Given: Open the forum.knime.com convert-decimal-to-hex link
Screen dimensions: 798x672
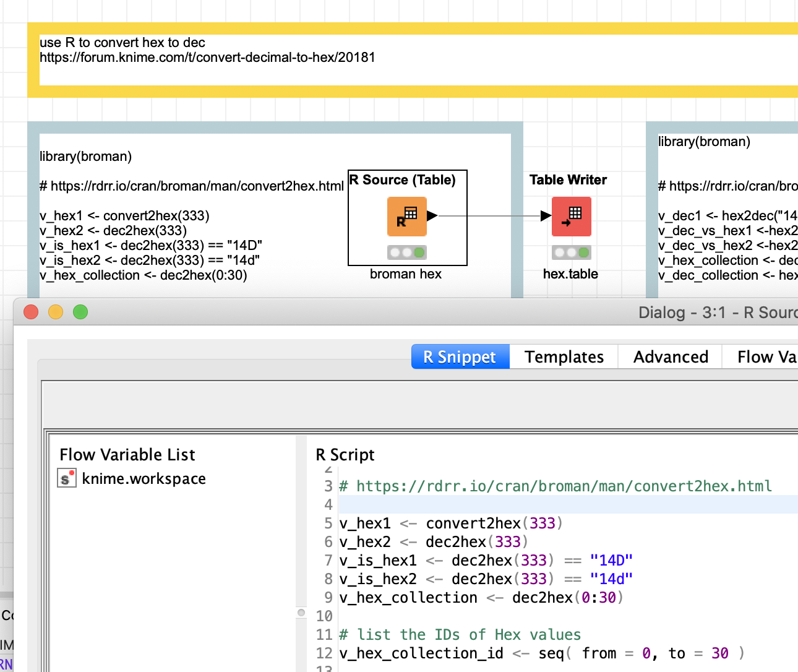Looking at the screenshot, I should [207, 57].
